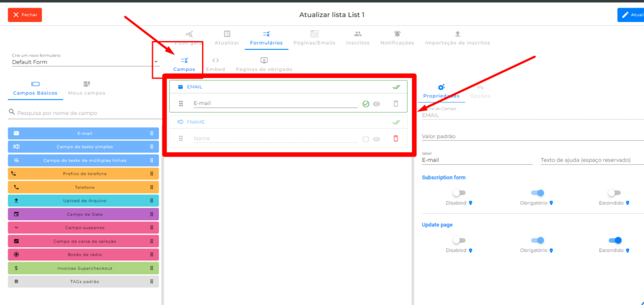Click the Importação de inscritos upload icon
Viewport: 644px width, 305px height.
point(457,34)
